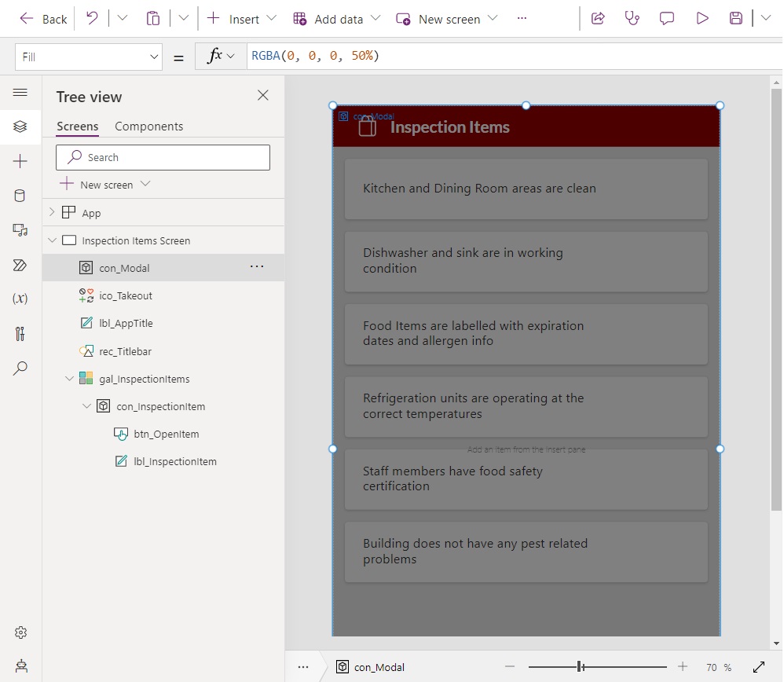The width and height of the screenshot is (784, 682).
Task: Switch to the Components tab
Action: [x=149, y=126]
